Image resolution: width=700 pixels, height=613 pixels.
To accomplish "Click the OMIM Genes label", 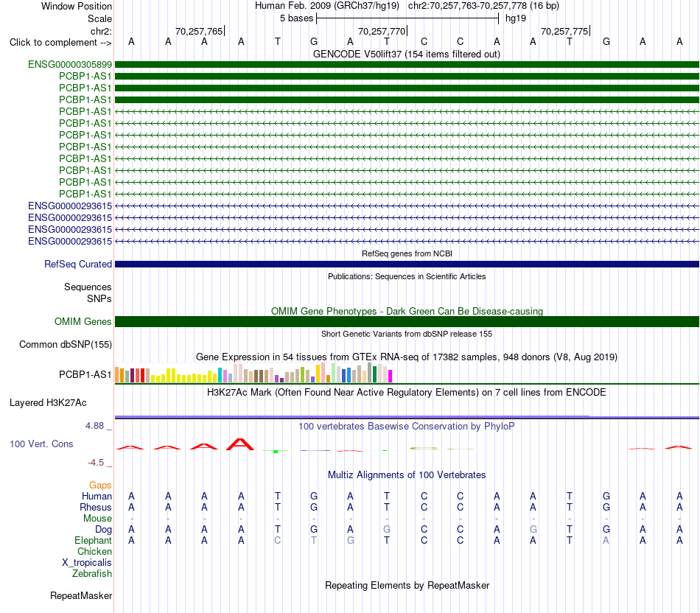I will click(x=83, y=321).
